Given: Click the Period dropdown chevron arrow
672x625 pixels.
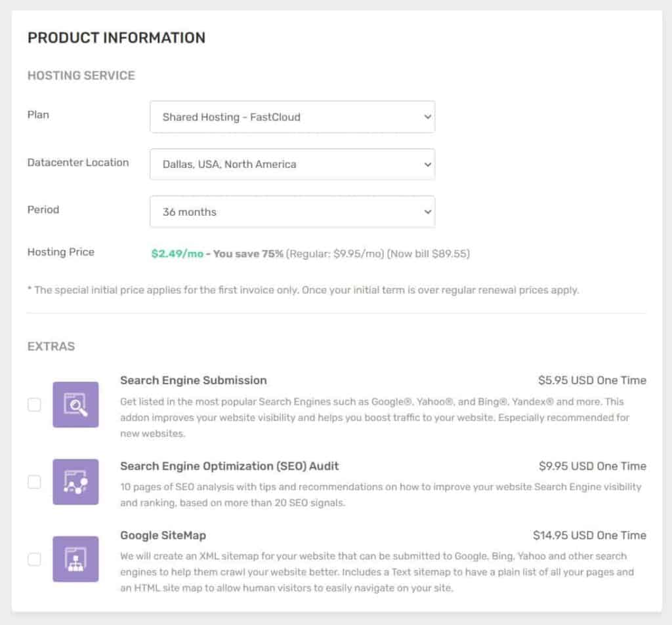Looking at the screenshot, I should (x=427, y=211).
